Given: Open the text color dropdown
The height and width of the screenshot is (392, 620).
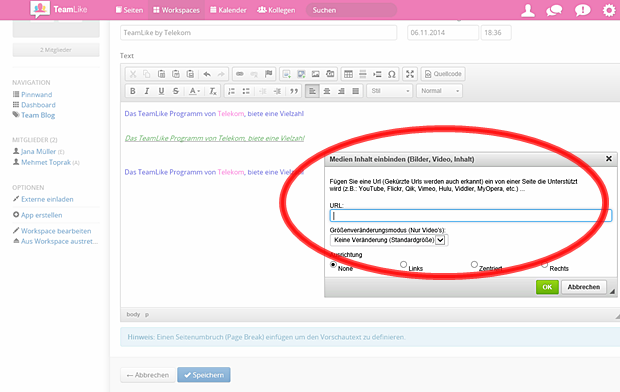Looking at the screenshot, I should 194,91.
